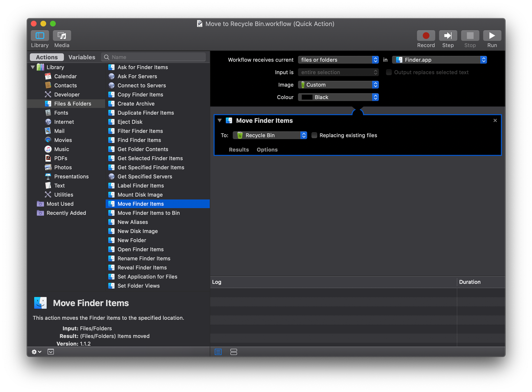Select the New Aliases action
The width and height of the screenshot is (532, 392).
(x=158, y=222)
